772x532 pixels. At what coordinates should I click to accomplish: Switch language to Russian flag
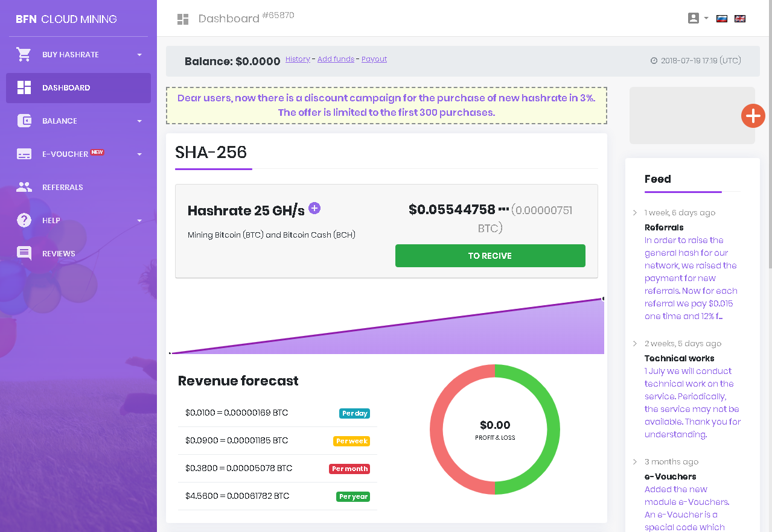pyautogui.click(x=721, y=19)
